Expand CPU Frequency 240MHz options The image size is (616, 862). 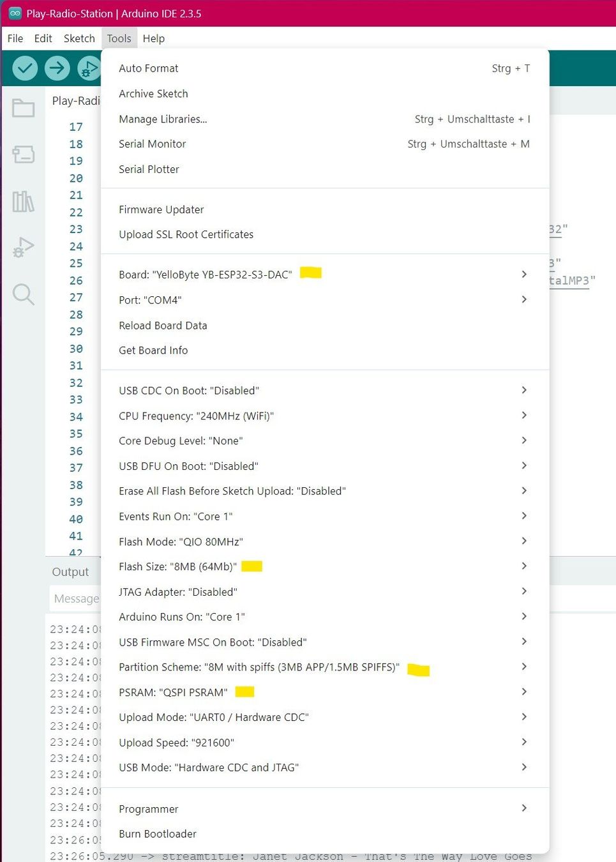[x=325, y=416]
